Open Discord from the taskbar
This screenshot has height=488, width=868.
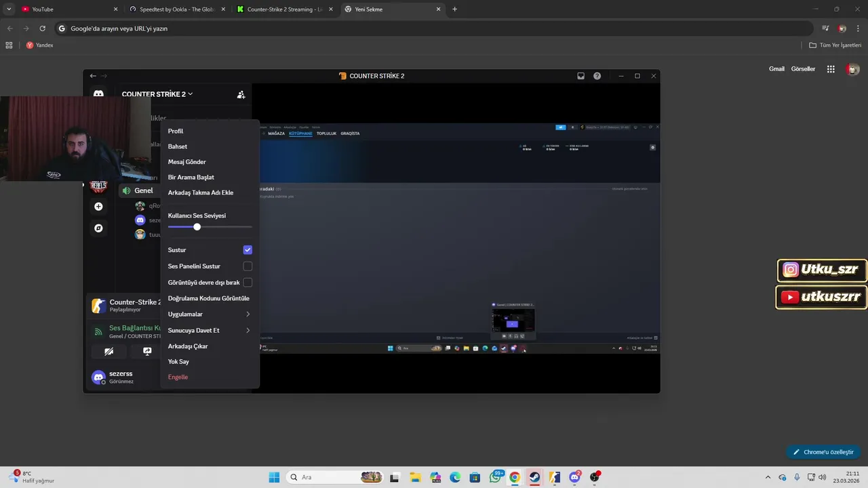574,477
